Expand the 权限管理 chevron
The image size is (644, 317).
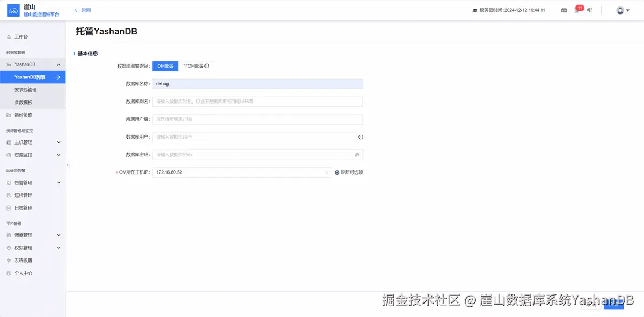coord(58,248)
